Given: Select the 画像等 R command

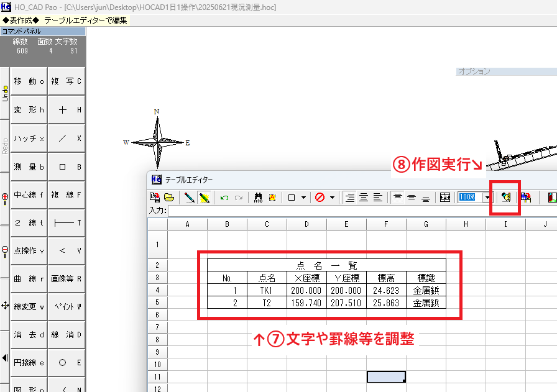Looking at the screenshot, I should 66,279.
